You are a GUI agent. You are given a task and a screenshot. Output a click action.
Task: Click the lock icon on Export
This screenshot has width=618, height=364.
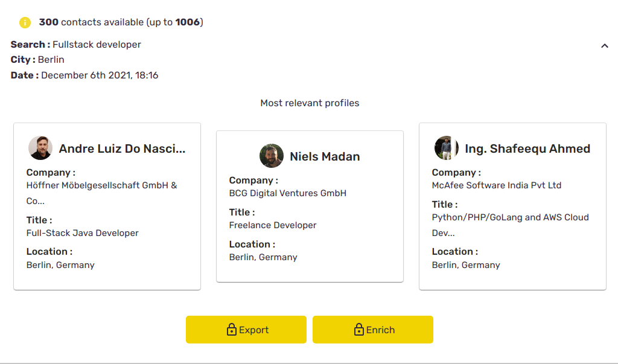[231, 330]
